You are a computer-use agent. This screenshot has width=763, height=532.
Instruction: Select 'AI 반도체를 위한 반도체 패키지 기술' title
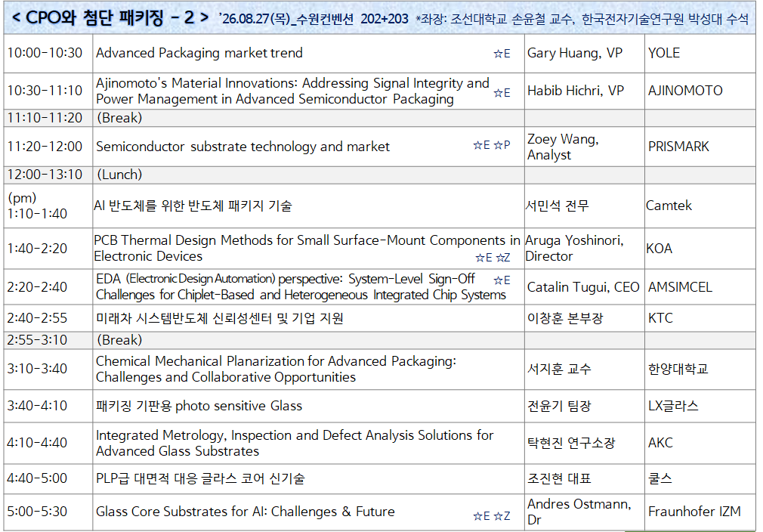193,206
